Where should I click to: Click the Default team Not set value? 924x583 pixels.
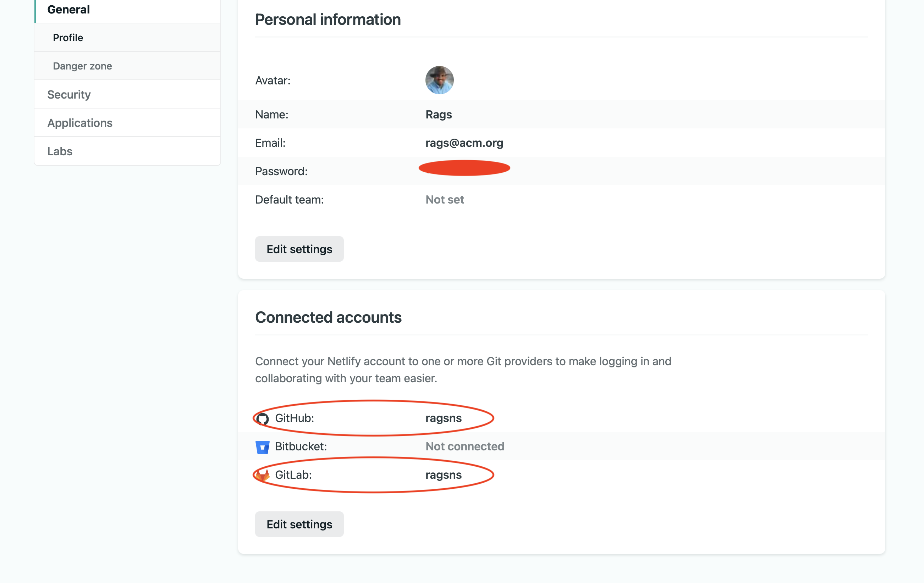[x=445, y=199]
